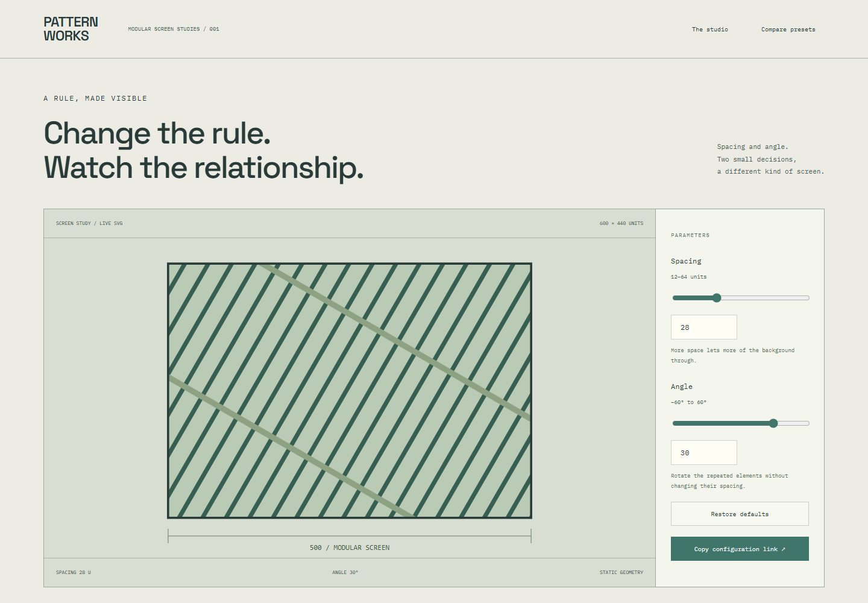
Task: Click Restore defaults button
Action: click(740, 514)
